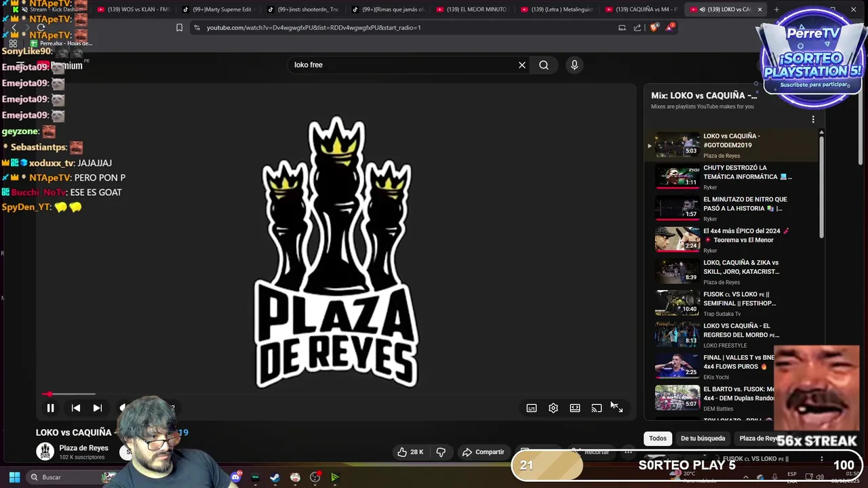Click the search magnifier button

544,65
